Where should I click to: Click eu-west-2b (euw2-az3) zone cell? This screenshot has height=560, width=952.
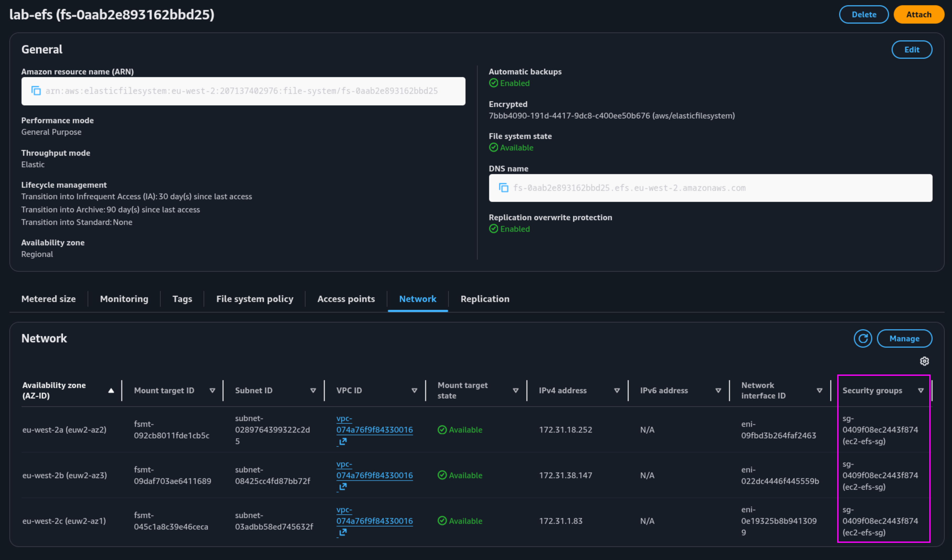(x=64, y=476)
